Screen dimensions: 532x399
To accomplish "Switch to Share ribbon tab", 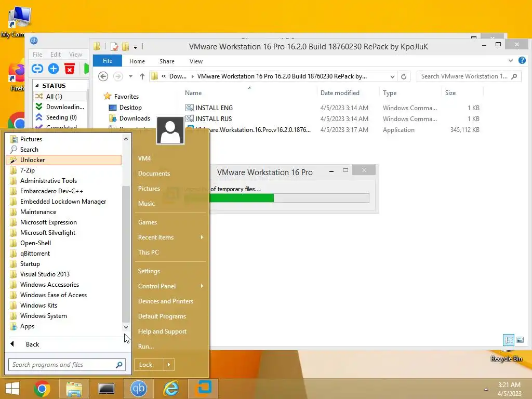I will point(167,61).
